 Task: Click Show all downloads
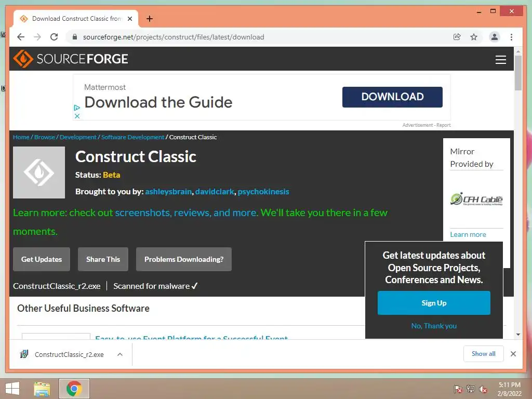coord(483,354)
